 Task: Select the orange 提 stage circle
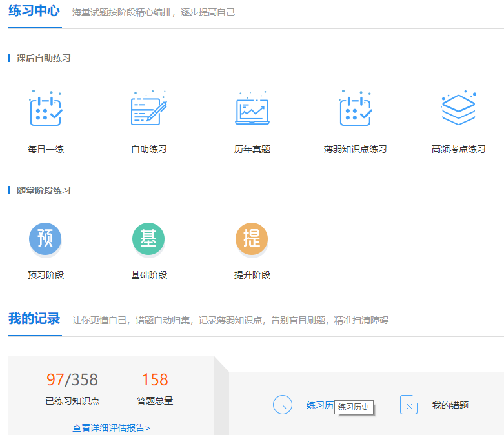pos(252,239)
